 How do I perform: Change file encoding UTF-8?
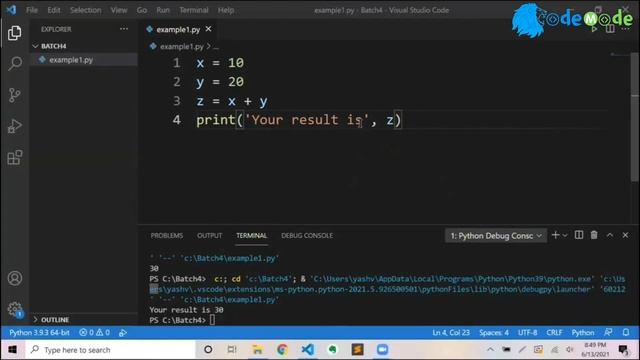pyautogui.click(x=528, y=332)
